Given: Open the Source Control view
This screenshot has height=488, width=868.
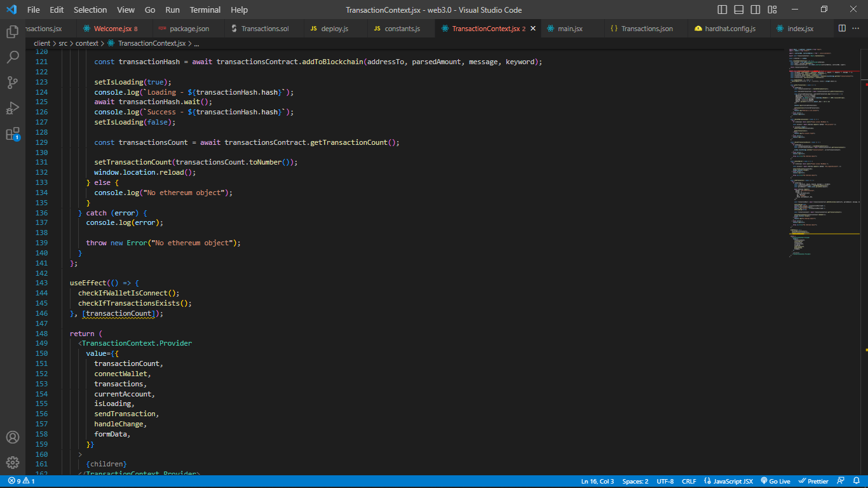Looking at the screenshot, I should coord(13,83).
